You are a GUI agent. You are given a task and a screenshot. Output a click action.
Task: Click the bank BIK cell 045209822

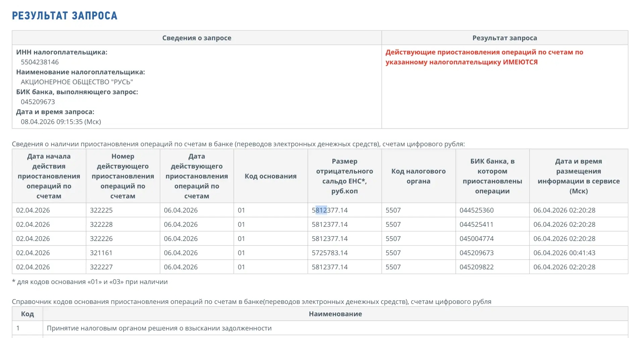[476, 267]
